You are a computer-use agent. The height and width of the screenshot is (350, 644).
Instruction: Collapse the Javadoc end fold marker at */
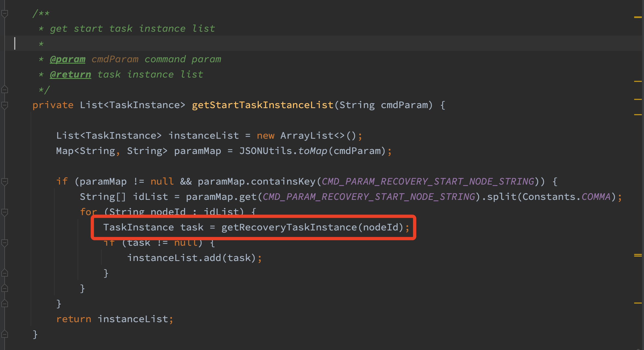5,89
